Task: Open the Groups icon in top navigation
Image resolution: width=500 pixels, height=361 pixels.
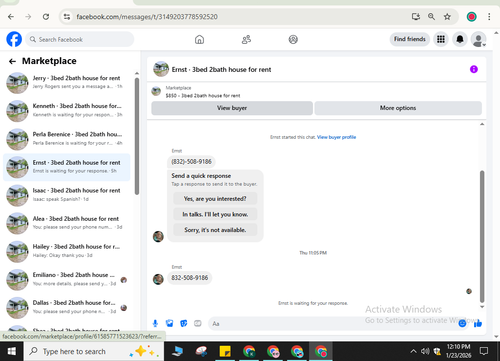Action: pyautogui.click(x=293, y=40)
